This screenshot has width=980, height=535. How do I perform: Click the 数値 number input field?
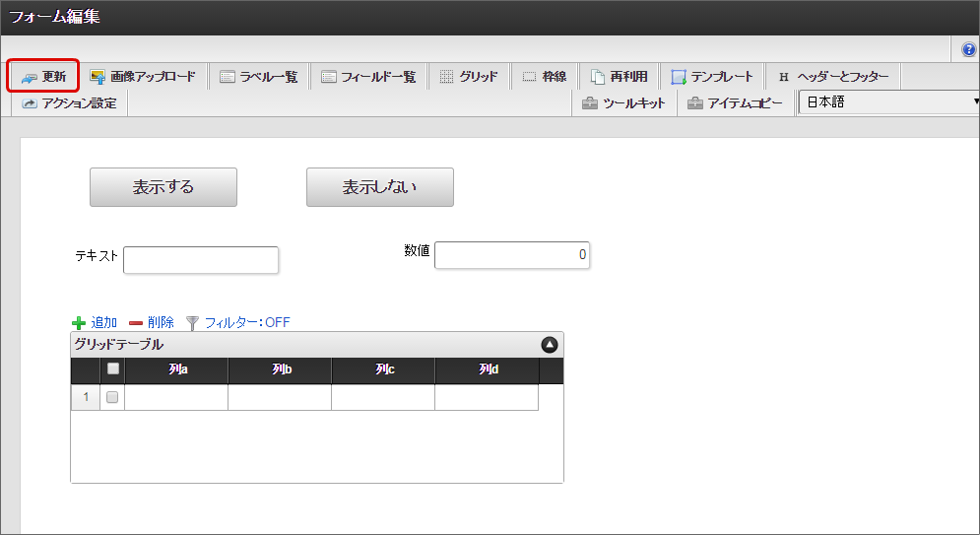pyautogui.click(x=512, y=255)
